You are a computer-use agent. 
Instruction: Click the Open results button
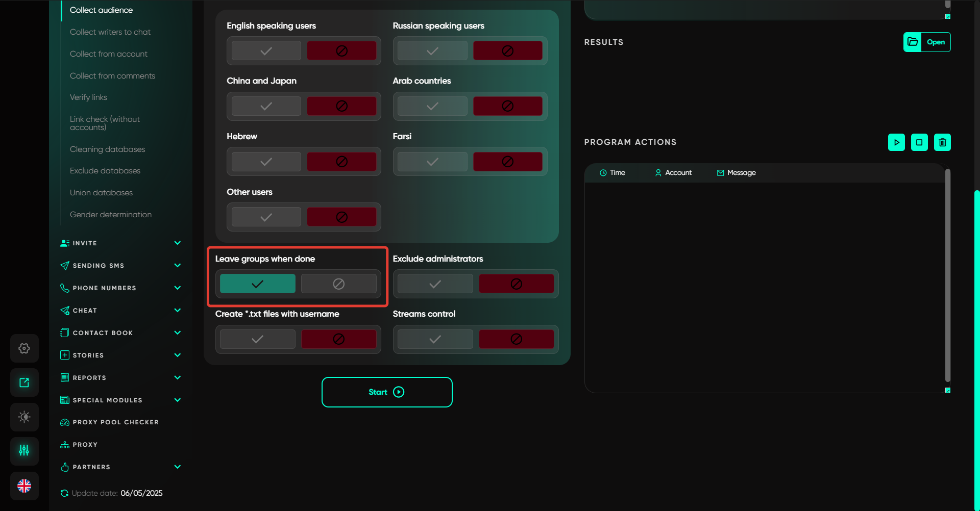[x=927, y=42]
